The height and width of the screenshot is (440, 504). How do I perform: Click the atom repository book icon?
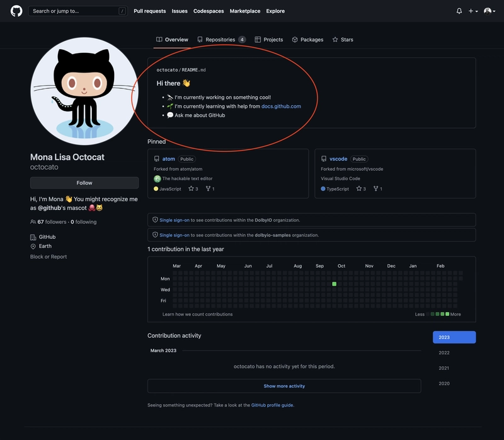[156, 159]
